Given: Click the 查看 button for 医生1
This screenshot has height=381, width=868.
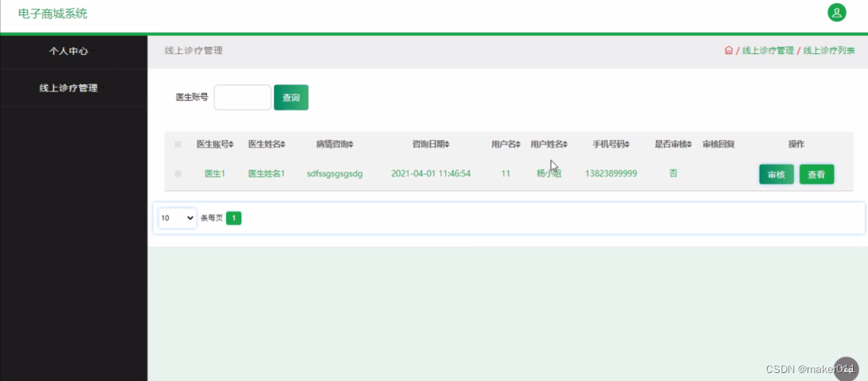Looking at the screenshot, I should coord(816,174).
